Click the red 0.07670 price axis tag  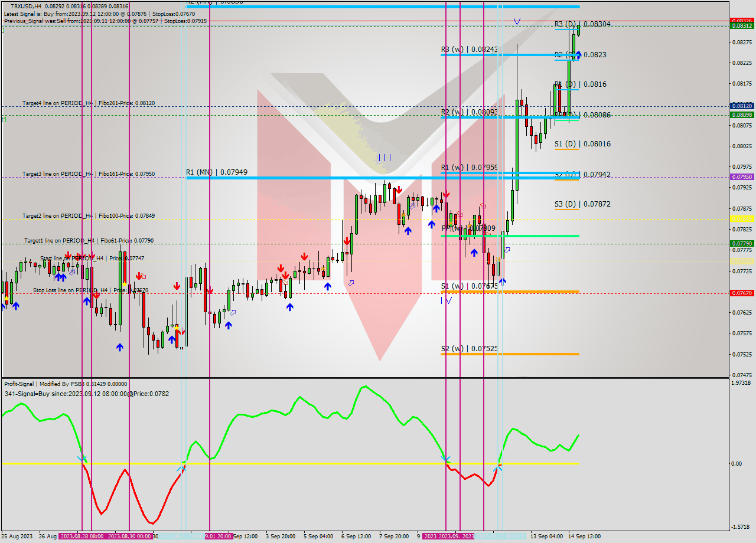point(742,293)
